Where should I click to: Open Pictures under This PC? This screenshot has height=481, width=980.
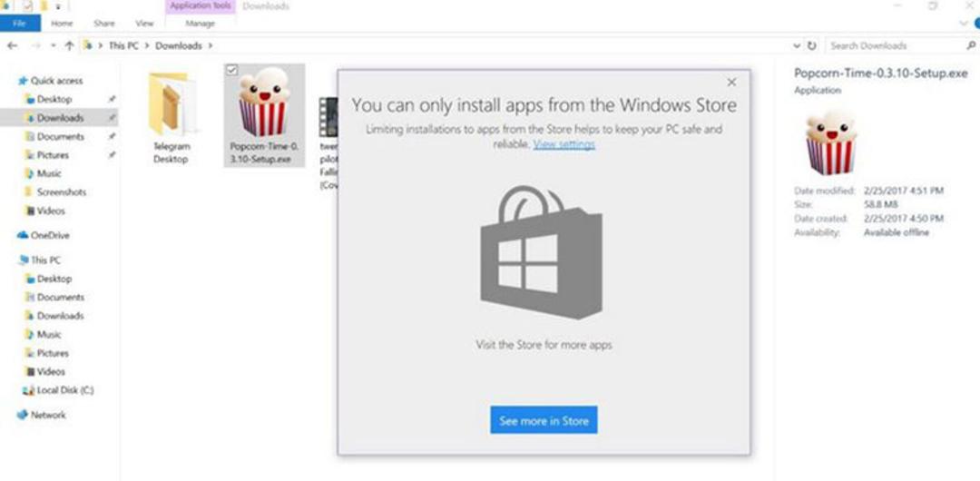tap(53, 353)
